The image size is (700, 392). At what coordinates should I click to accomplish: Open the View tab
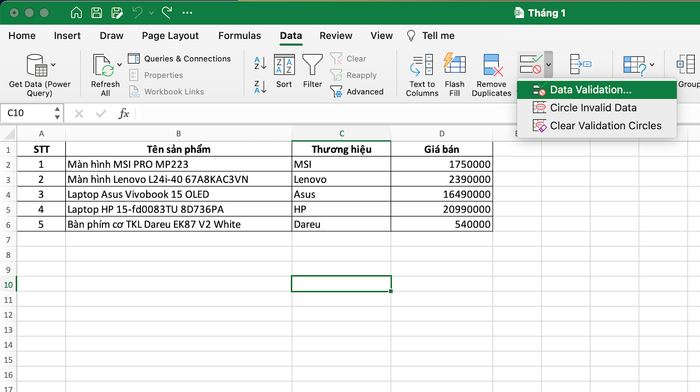(x=381, y=36)
